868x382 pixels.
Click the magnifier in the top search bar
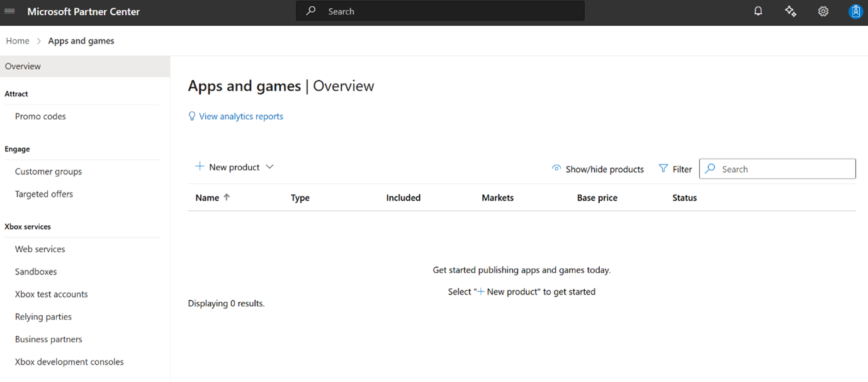pyautogui.click(x=310, y=11)
